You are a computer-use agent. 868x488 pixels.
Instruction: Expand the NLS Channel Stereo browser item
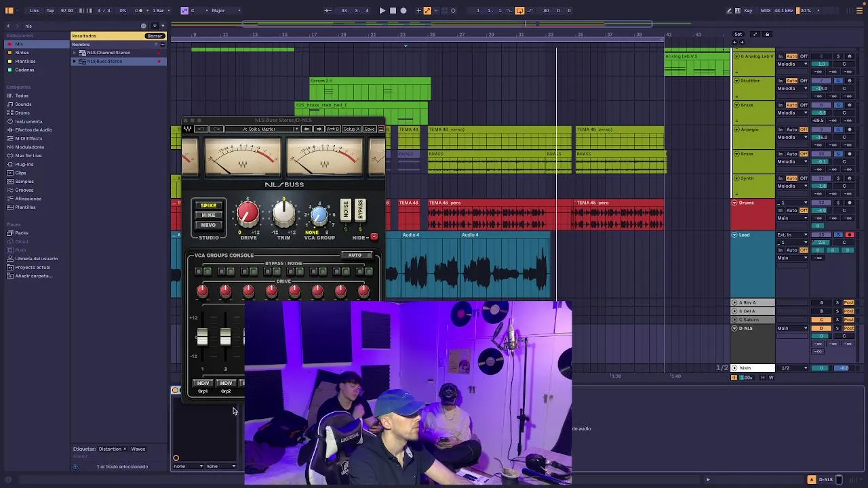pyautogui.click(x=75, y=53)
